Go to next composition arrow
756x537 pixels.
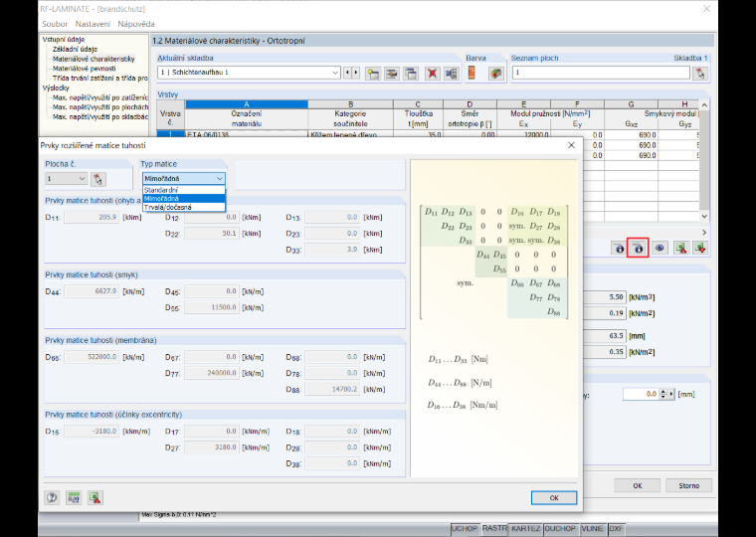pyautogui.click(x=356, y=73)
